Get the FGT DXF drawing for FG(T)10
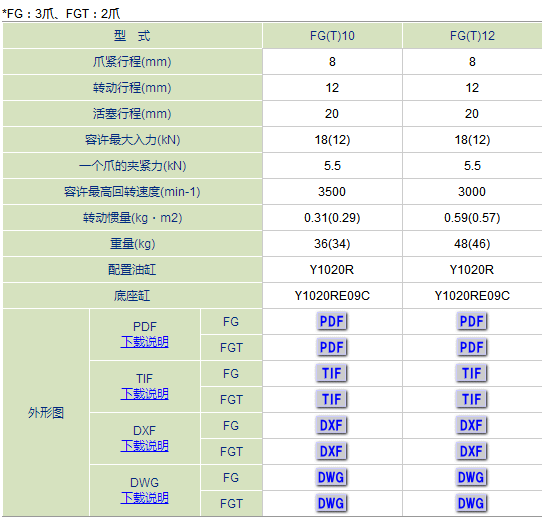Image resolution: width=552 pixels, height=524 pixels. (x=332, y=451)
